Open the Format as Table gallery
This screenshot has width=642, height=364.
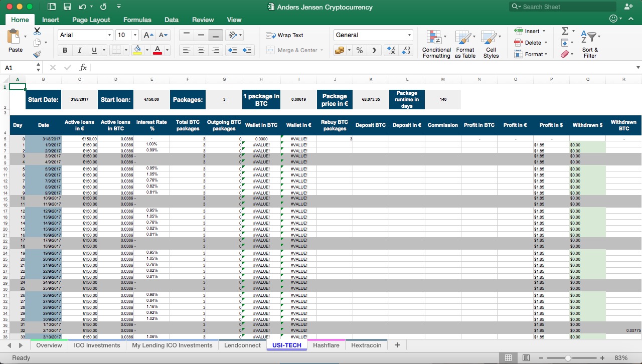click(465, 44)
